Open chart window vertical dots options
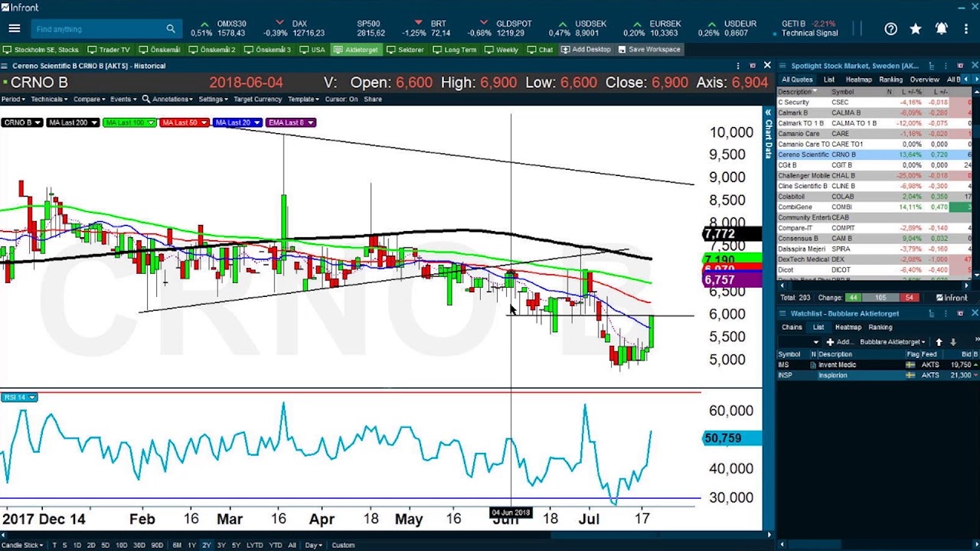The image size is (980, 551). [738, 66]
